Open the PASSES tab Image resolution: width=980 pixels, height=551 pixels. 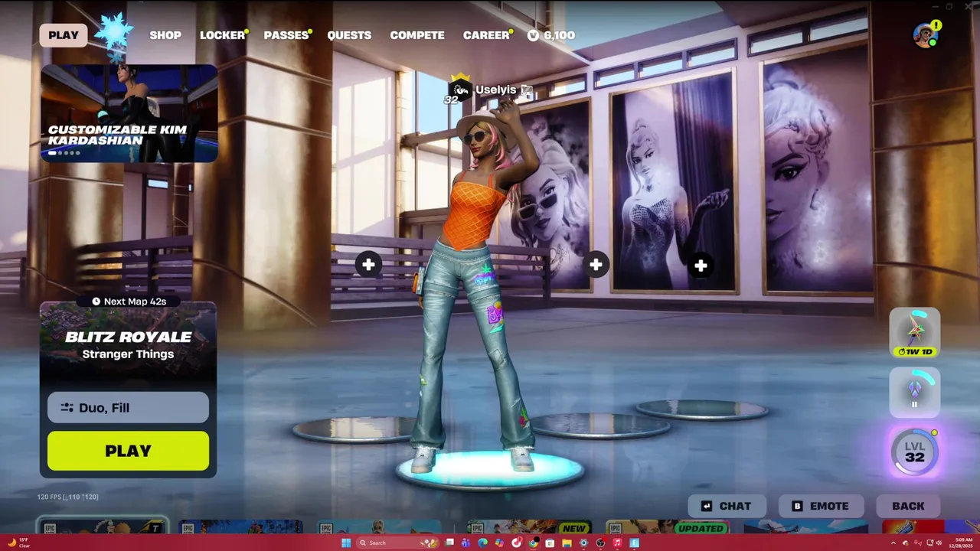pyautogui.click(x=286, y=35)
